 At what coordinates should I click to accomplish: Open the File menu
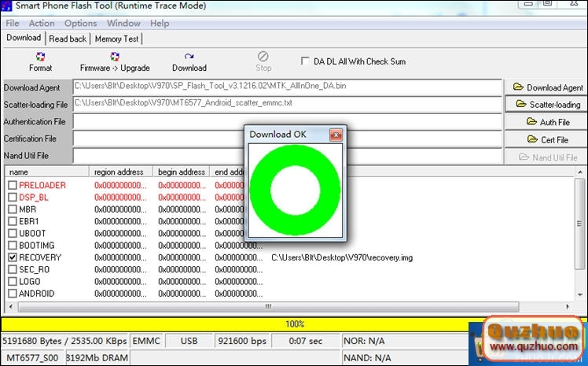(x=13, y=24)
